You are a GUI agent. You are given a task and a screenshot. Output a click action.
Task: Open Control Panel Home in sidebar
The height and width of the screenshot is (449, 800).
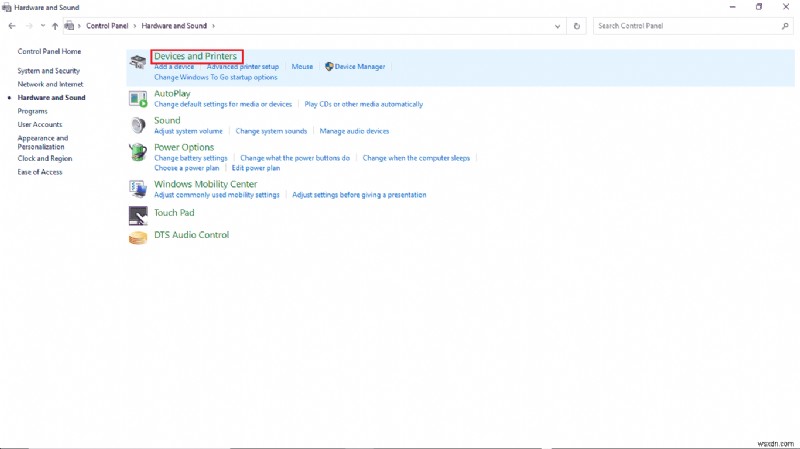[49, 52]
